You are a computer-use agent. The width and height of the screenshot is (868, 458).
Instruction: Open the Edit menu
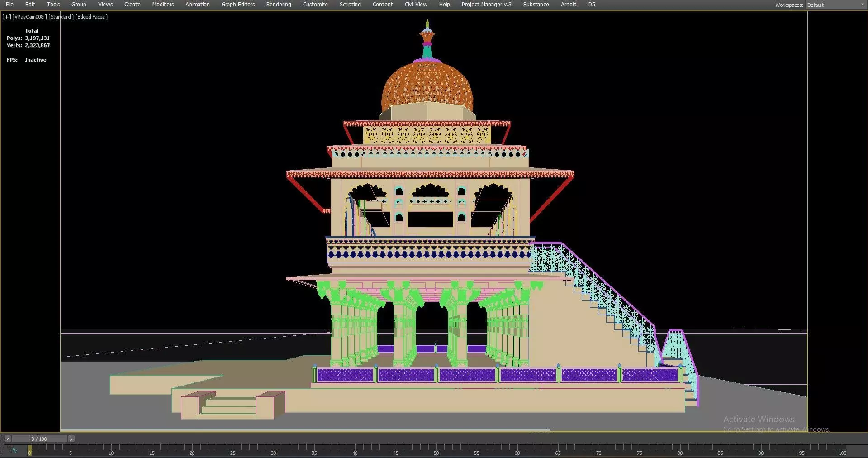pos(30,5)
